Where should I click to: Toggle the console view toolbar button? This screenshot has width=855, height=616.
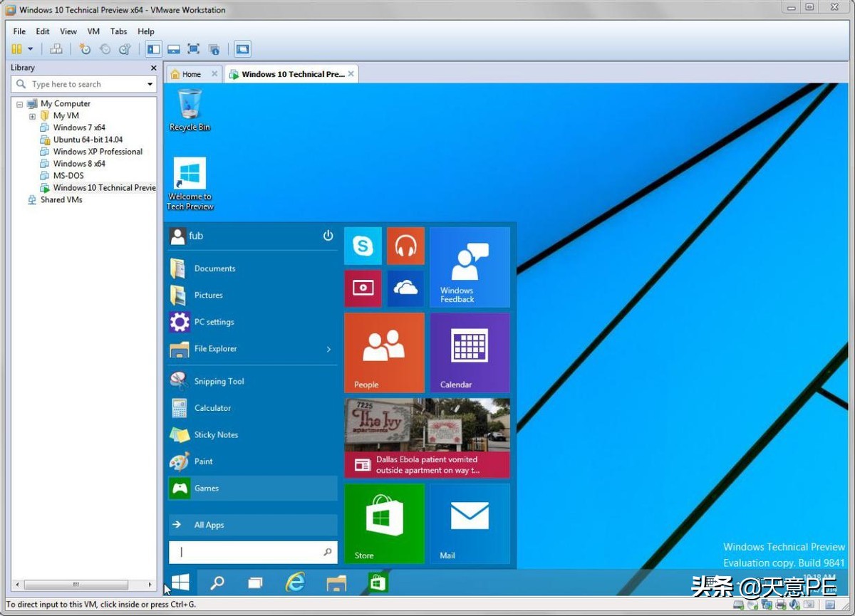click(242, 49)
